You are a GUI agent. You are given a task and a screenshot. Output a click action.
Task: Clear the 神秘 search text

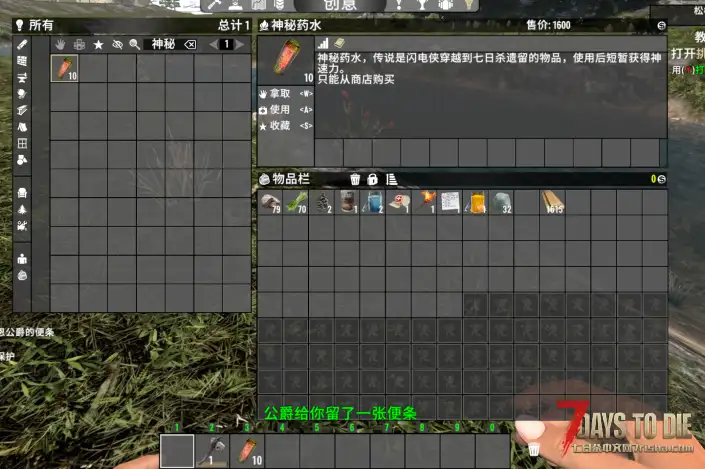point(190,45)
